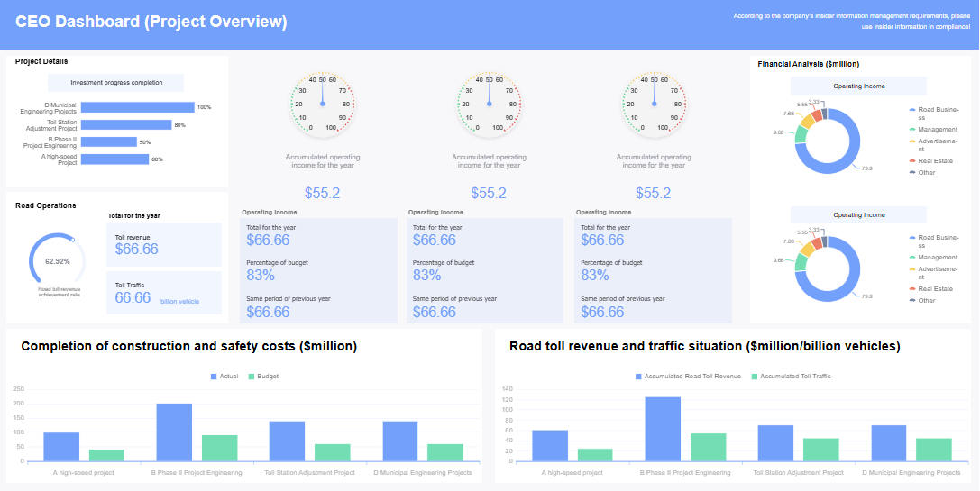Click Actual bar for D Municipal Engineering construction costs
Screen dimensions: 980x491
click(x=400, y=441)
